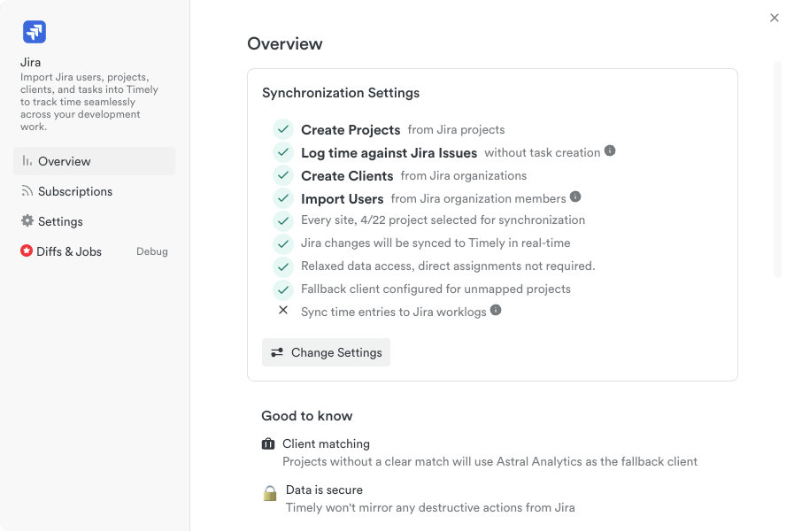Screen dimensions: 794x532
Task: Close the Jira integration dialog
Action: click(775, 18)
